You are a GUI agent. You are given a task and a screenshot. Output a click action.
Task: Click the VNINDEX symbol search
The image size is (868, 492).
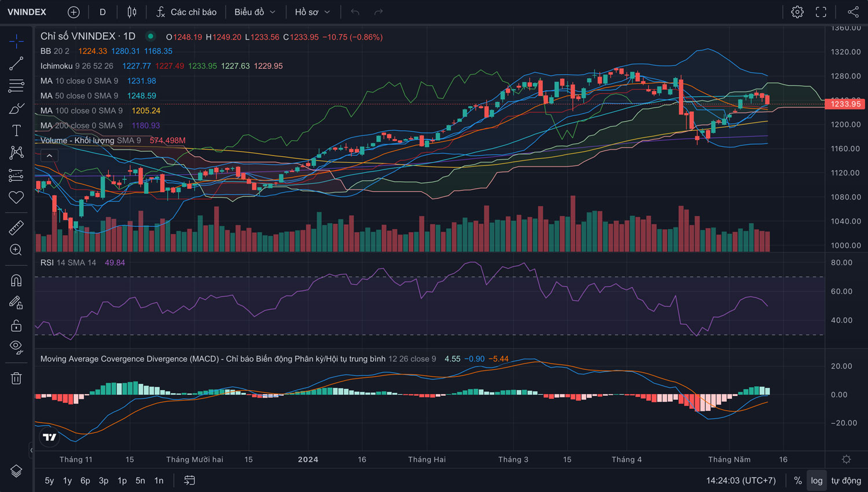[27, 12]
